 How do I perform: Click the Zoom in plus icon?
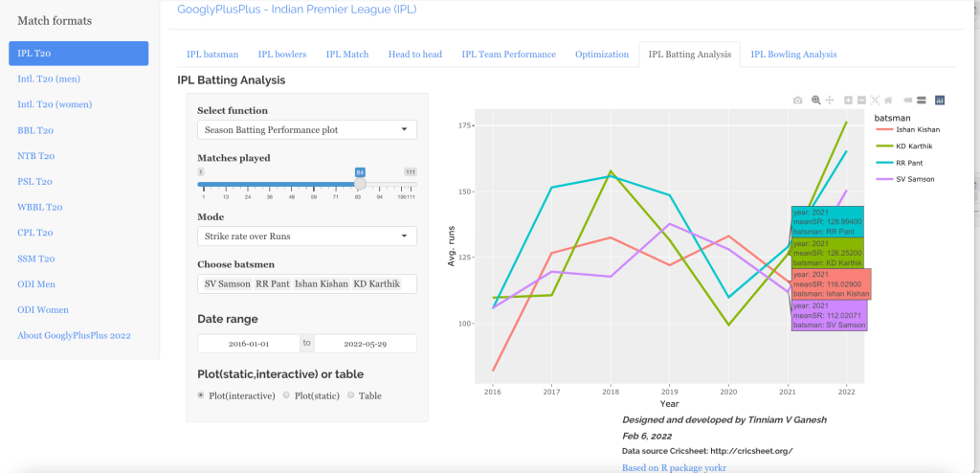coord(848,101)
